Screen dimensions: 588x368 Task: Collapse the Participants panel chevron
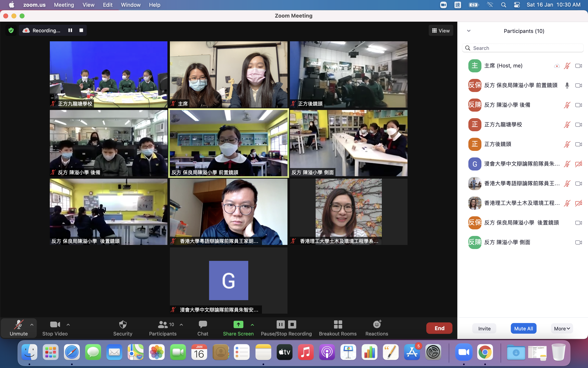(469, 31)
